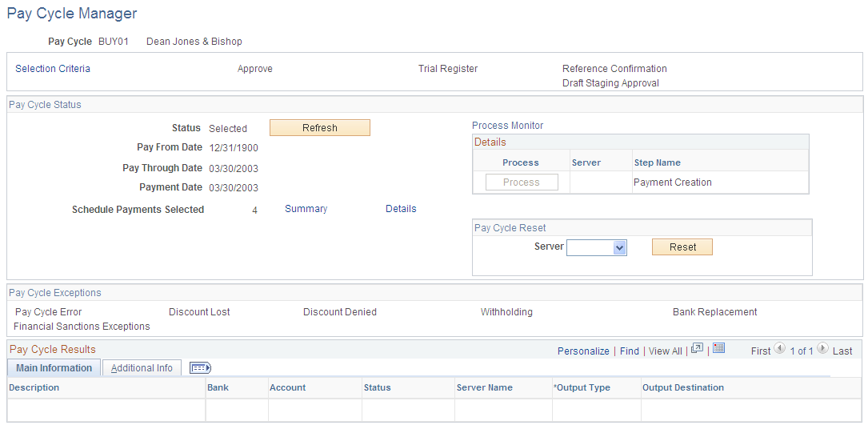
Task: Click Financial Sanctions Exceptions text
Action: [x=82, y=326]
